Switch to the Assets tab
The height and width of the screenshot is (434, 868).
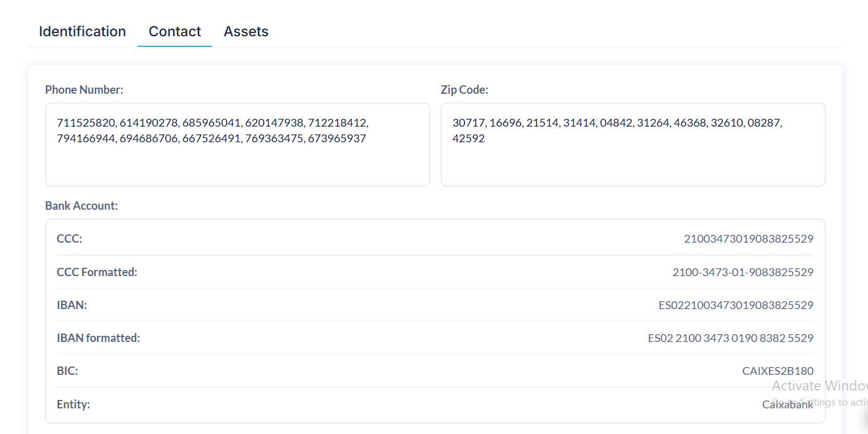coord(246,32)
